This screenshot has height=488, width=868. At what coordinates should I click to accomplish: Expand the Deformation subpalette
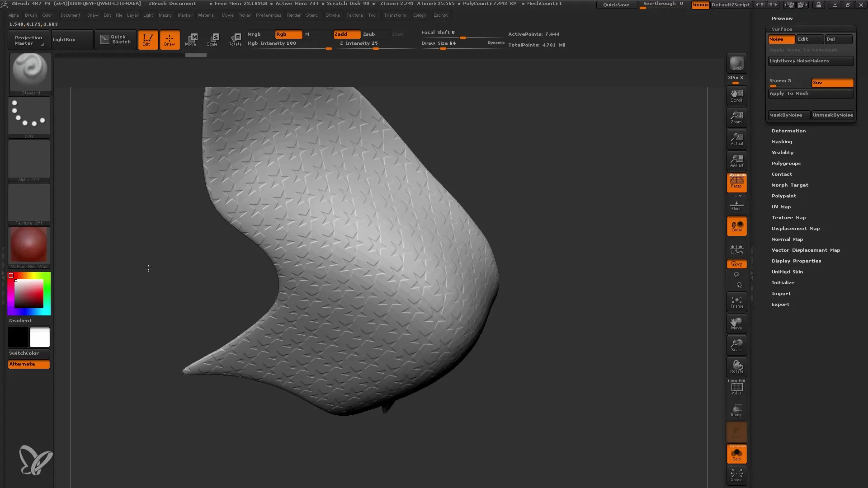pyautogui.click(x=788, y=131)
